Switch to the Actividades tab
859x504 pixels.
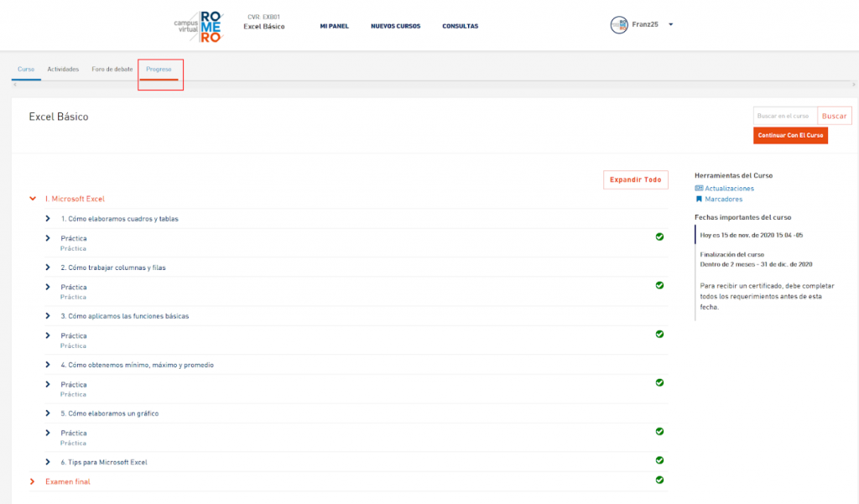[x=63, y=70]
